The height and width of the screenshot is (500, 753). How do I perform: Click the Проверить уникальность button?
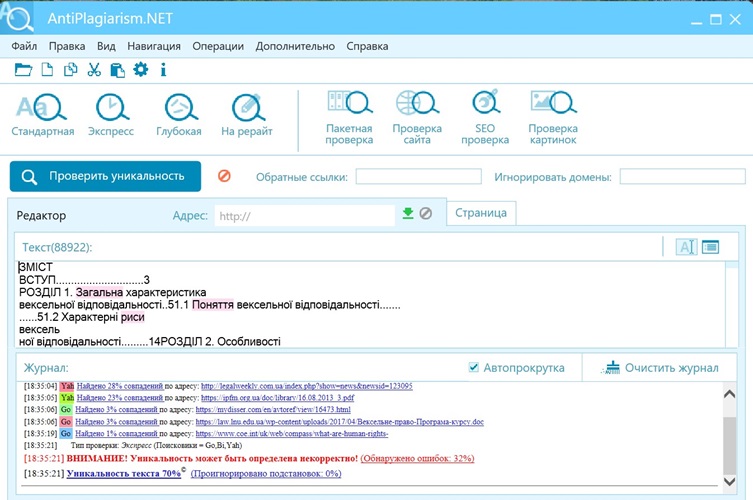pos(105,176)
